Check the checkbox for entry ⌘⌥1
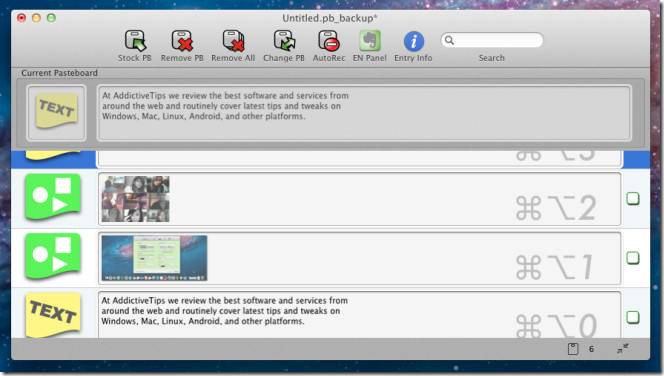Image resolution: width=664 pixels, height=376 pixels. tap(633, 257)
